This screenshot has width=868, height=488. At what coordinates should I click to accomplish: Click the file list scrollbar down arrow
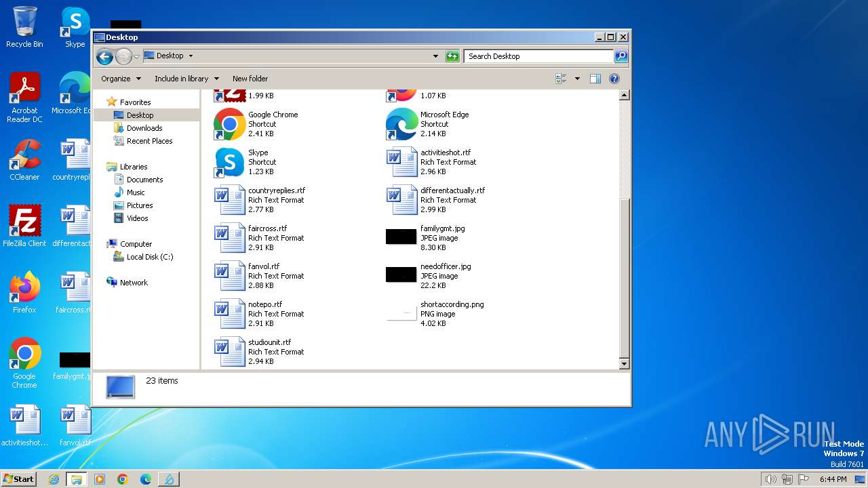[x=625, y=364]
